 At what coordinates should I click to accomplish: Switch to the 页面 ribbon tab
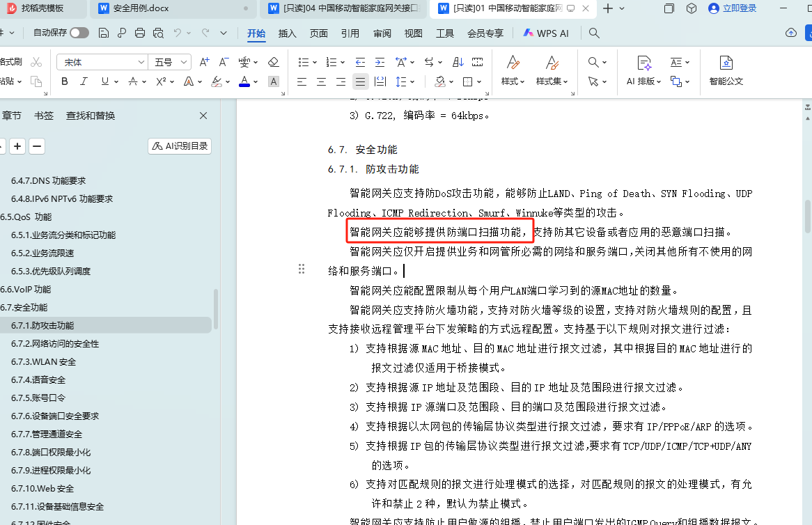(318, 33)
